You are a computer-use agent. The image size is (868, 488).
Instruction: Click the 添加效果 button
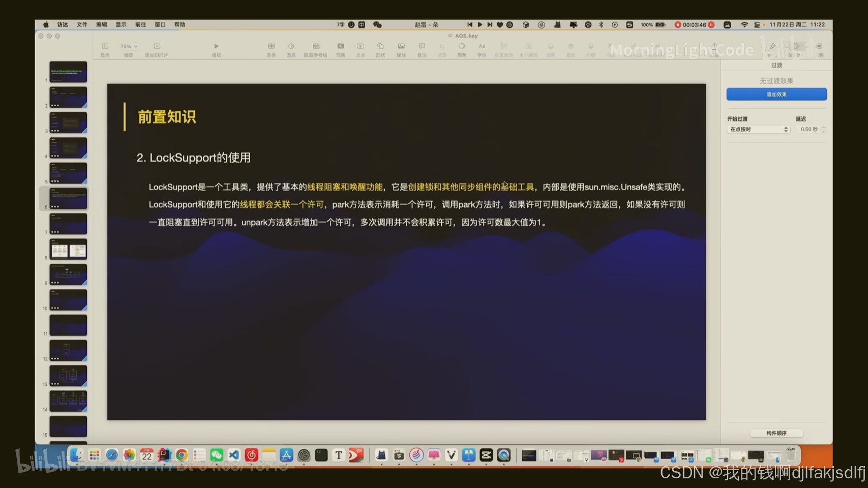(776, 94)
